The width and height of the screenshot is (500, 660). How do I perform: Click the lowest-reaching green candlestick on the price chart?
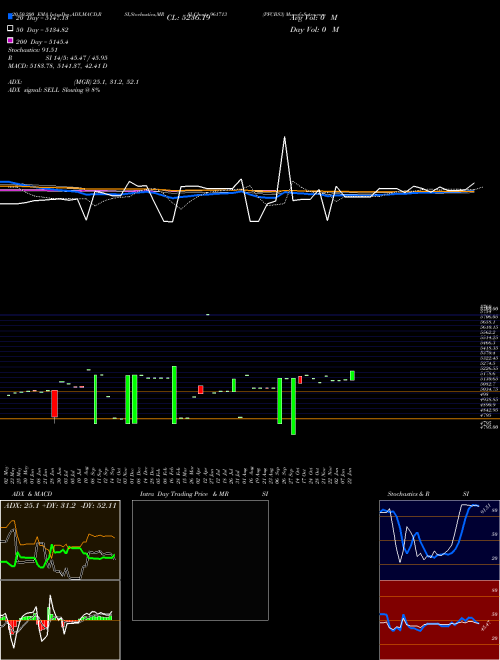click(293, 406)
